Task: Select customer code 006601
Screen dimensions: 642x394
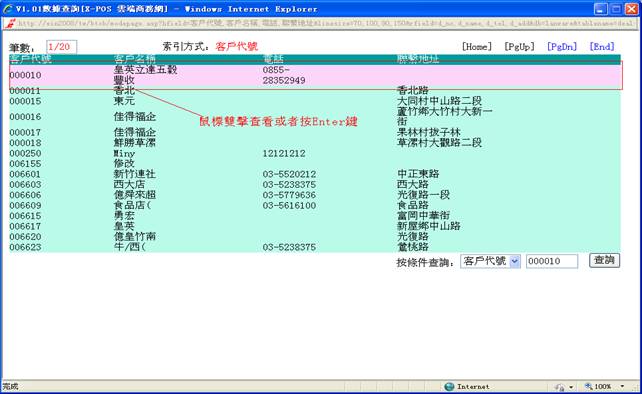Action: tap(25, 174)
